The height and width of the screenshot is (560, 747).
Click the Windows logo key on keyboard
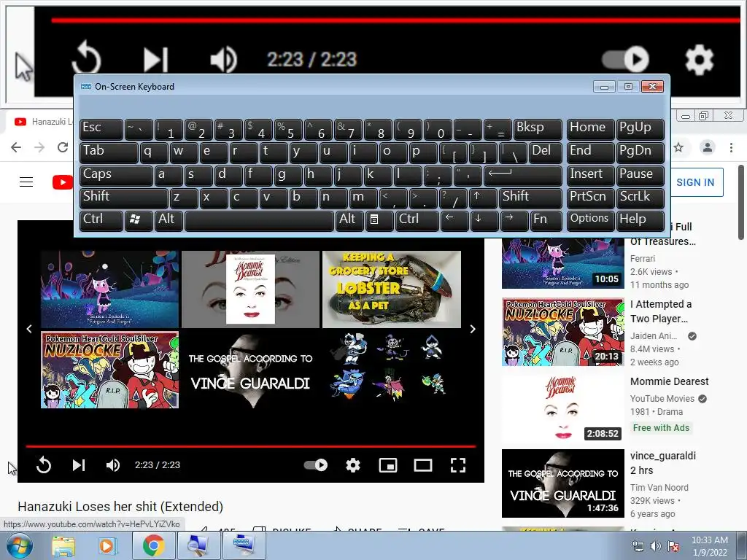(138, 219)
